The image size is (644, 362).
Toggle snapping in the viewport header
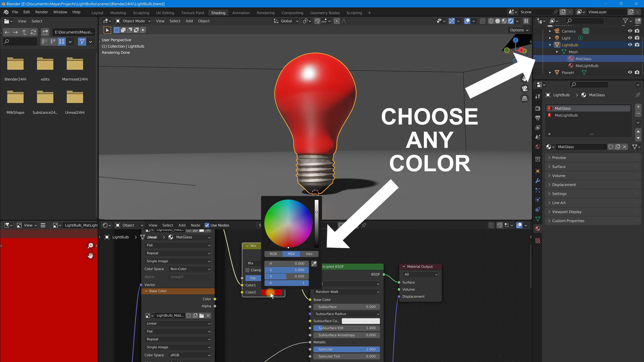tap(317, 21)
